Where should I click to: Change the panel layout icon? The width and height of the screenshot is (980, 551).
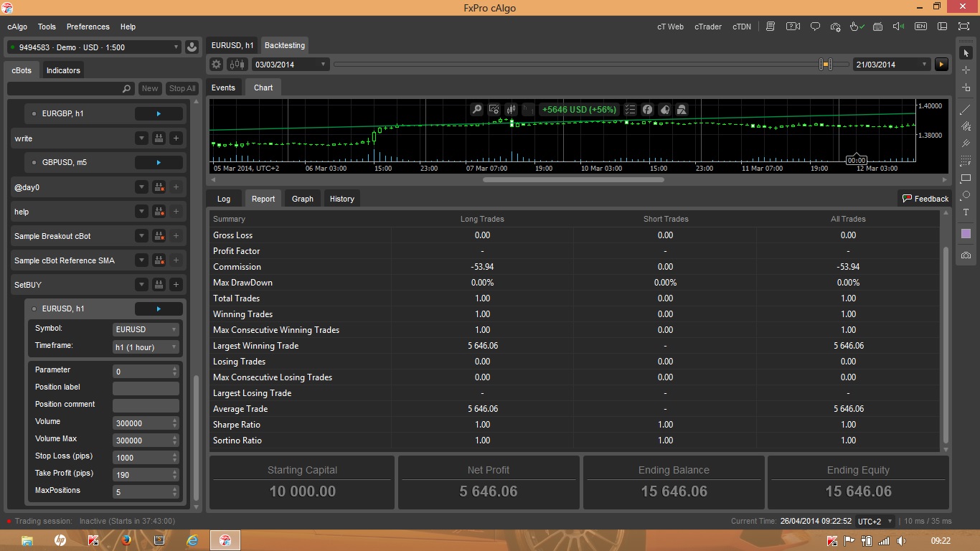click(942, 27)
